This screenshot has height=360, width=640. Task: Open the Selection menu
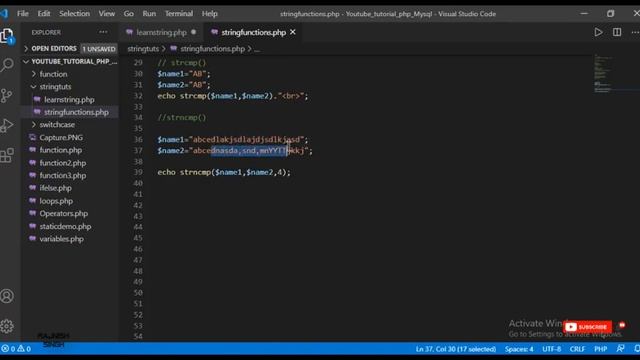74,13
